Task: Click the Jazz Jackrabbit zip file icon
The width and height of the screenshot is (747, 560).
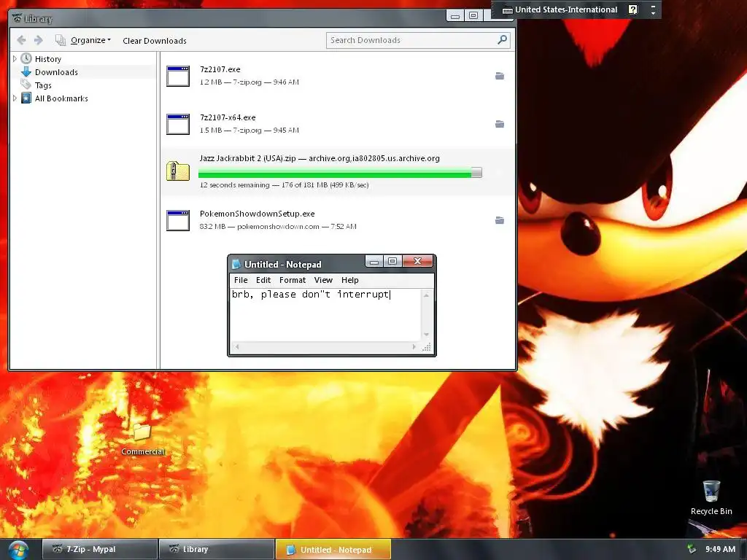Action: click(178, 172)
